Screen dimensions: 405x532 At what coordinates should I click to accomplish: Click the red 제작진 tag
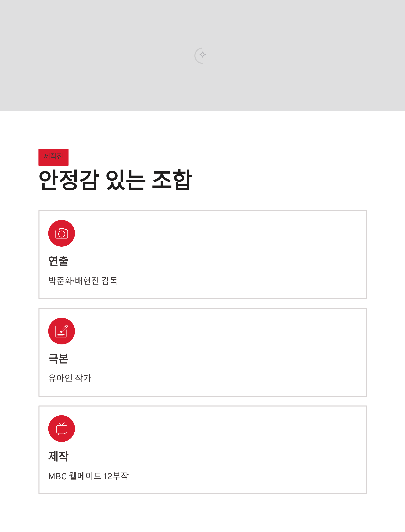[x=53, y=157]
